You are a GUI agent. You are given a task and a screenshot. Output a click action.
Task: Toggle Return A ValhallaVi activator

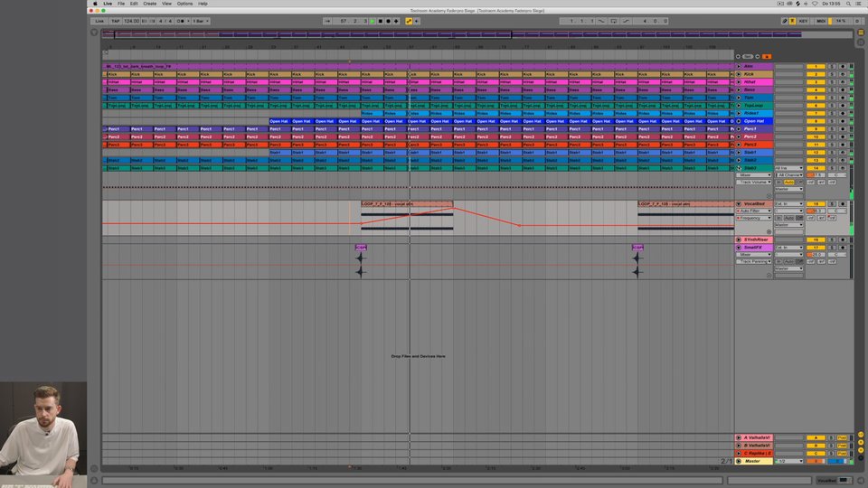816,437
